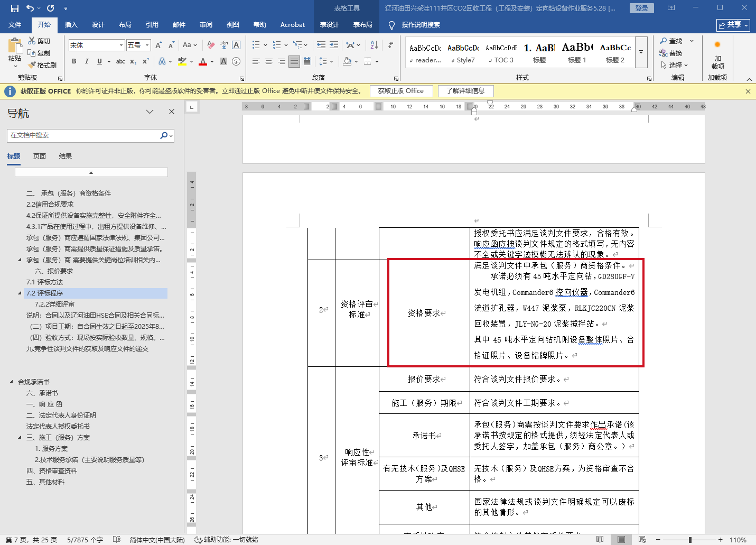
Task: Enable center paragraph alignment
Action: pos(269,61)
